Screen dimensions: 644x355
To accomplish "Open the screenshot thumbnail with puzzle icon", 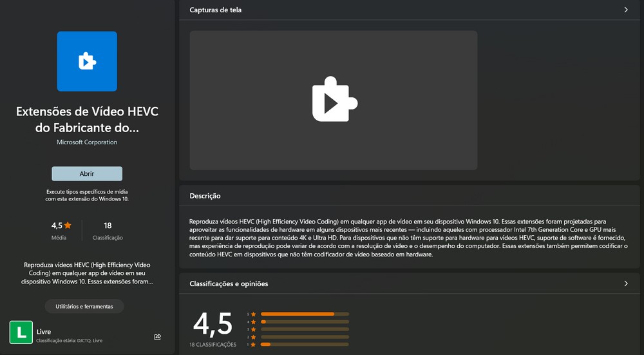I will [334, 101].
